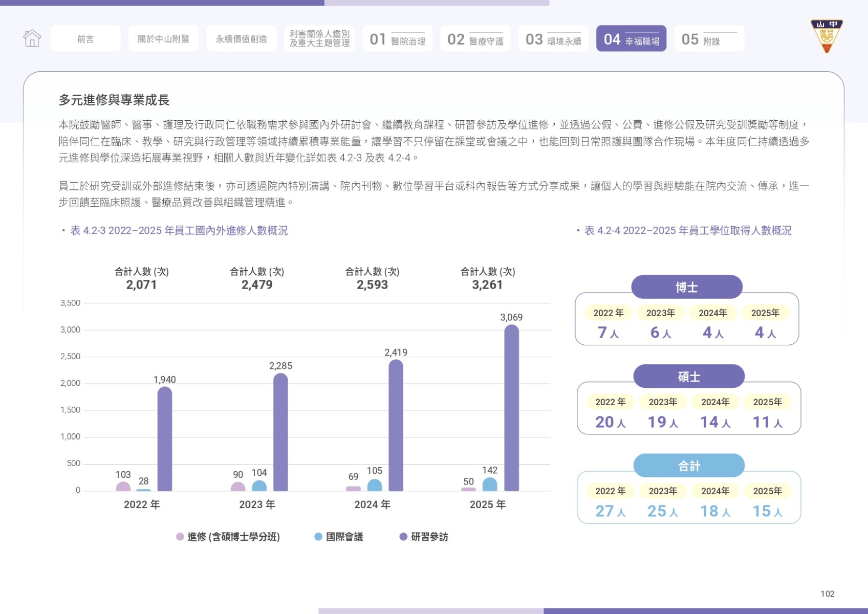Click 碩士 2024 value 14人
This screenshot has width=868, height=614.
pos(715,422)
